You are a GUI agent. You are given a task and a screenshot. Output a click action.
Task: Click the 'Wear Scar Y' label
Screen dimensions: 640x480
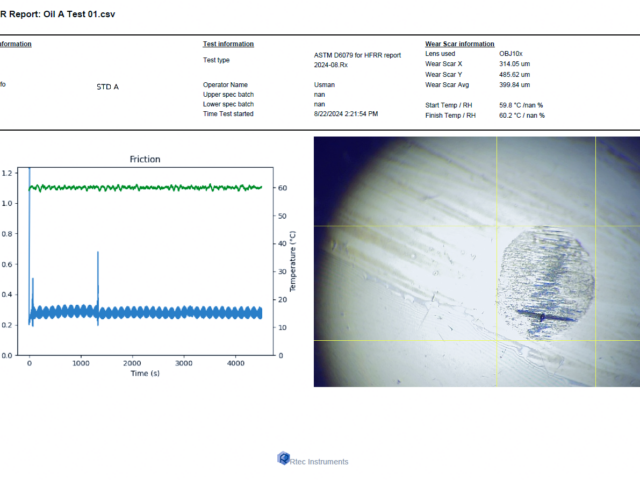[x=444, y=75]
